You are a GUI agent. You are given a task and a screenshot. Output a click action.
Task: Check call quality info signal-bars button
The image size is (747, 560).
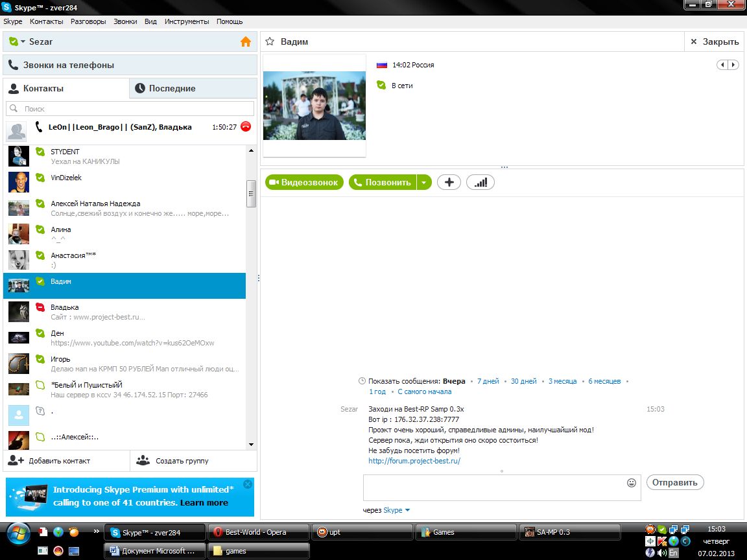click(480, 182)
